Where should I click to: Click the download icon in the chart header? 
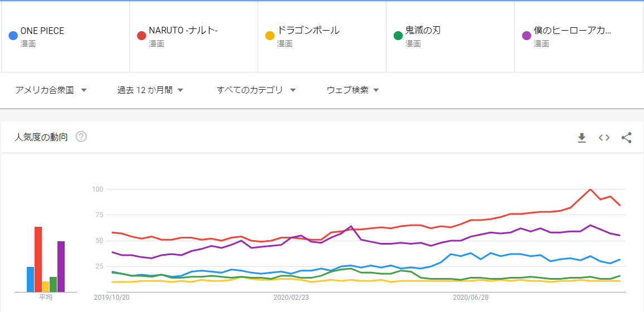pos(582,138)
